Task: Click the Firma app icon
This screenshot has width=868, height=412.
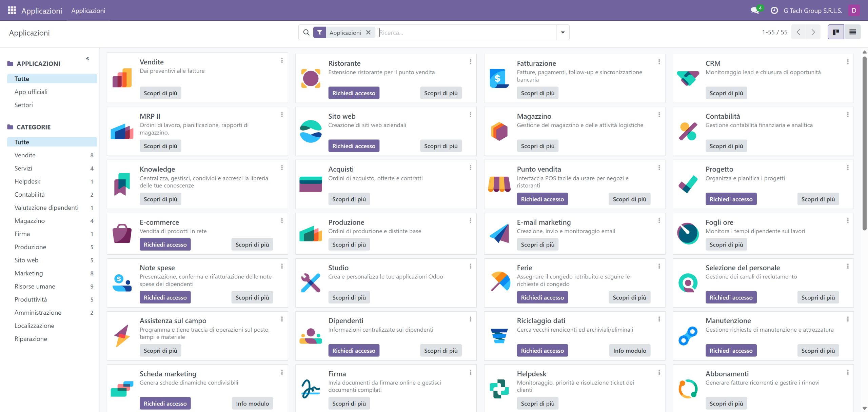Action: (311, 389)
